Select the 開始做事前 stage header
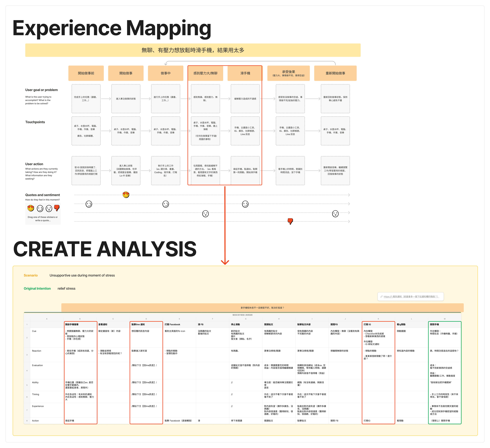The width and height of the screenshot is (490, 448). [x=86, y=73]
